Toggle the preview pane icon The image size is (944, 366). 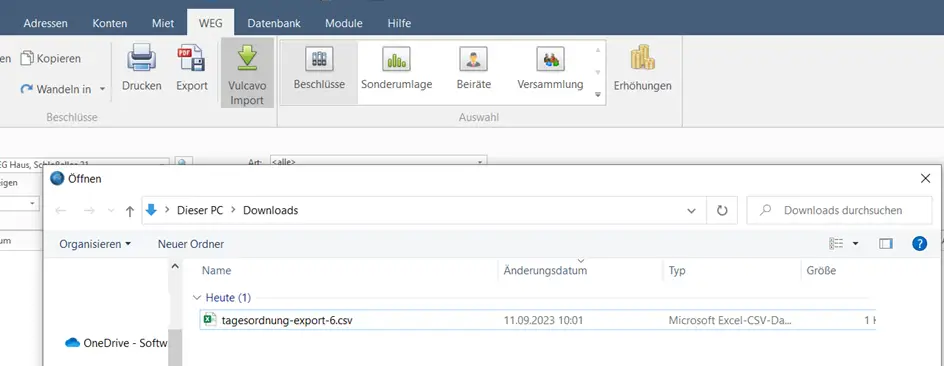[x=886, y=243]
